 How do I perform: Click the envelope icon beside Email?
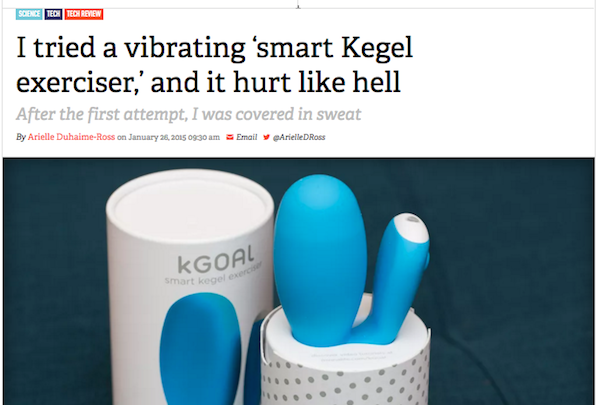(x=230, y=137)
